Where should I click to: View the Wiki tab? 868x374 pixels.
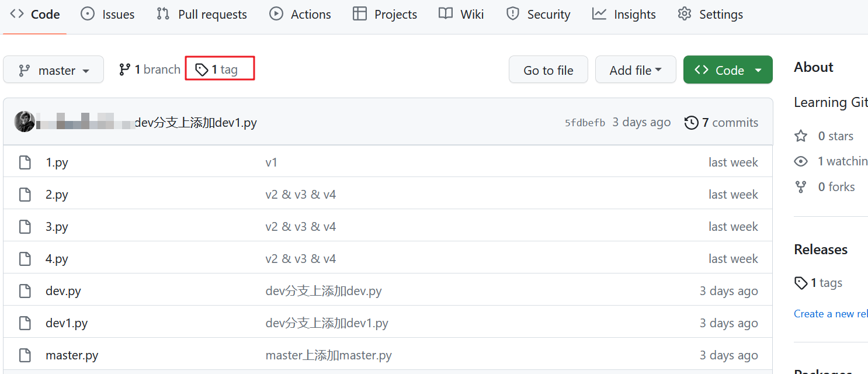point(461,14)
